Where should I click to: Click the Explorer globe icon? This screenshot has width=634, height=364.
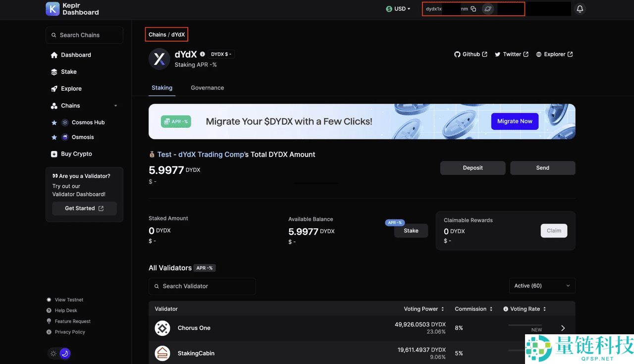click(x=539, y=54)
